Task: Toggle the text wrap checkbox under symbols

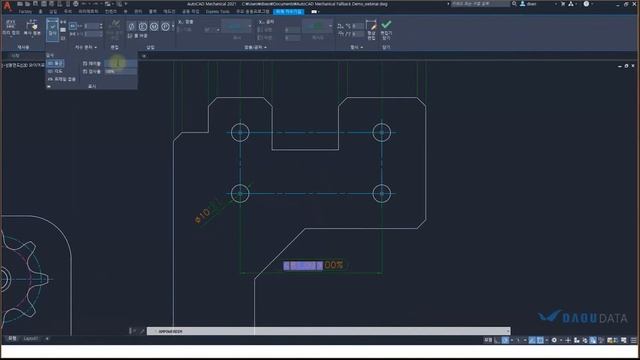Action: click(130, 36)
